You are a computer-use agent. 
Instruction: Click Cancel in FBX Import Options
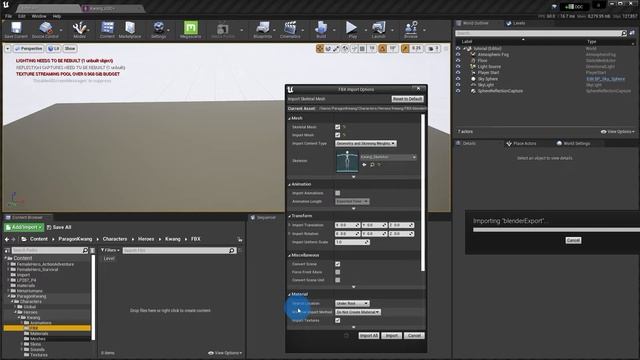[x=414, y=336]
